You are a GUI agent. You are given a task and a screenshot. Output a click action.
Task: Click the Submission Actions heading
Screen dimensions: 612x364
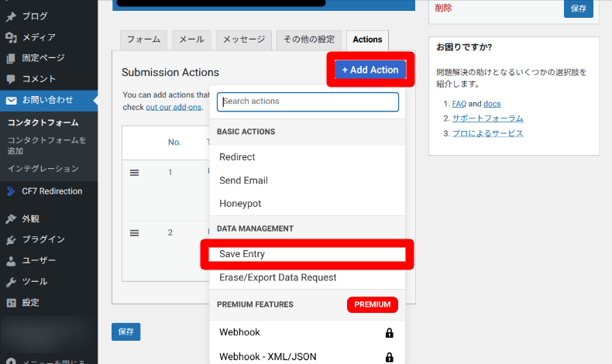170,73
